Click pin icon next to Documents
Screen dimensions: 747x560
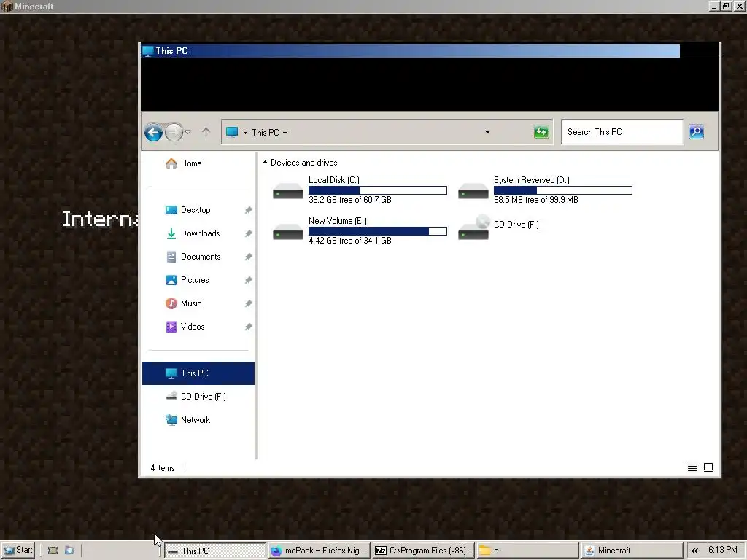point(248,257)
